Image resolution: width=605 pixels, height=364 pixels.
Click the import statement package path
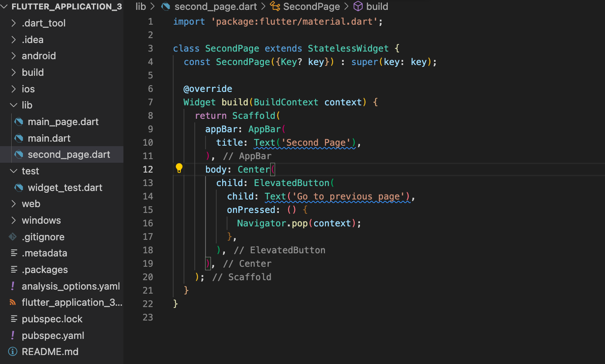pos(294,22)
